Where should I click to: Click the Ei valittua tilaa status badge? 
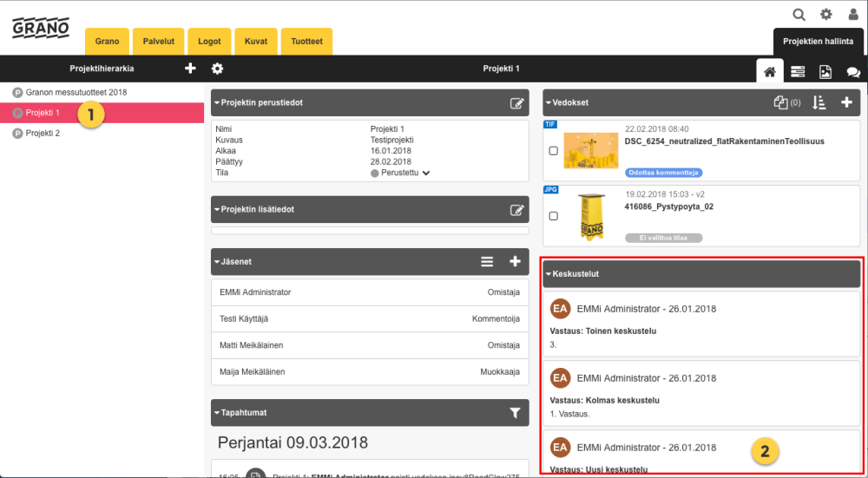[x=664, y=238]
